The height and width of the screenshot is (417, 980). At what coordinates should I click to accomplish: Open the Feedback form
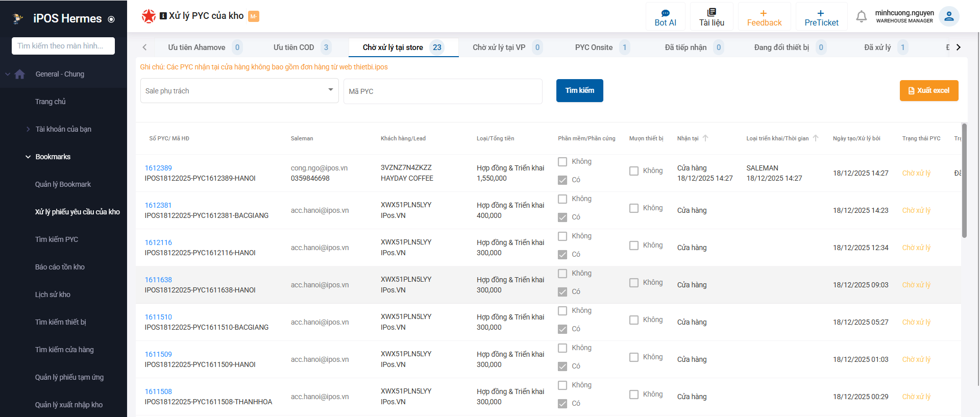[764, 17]
